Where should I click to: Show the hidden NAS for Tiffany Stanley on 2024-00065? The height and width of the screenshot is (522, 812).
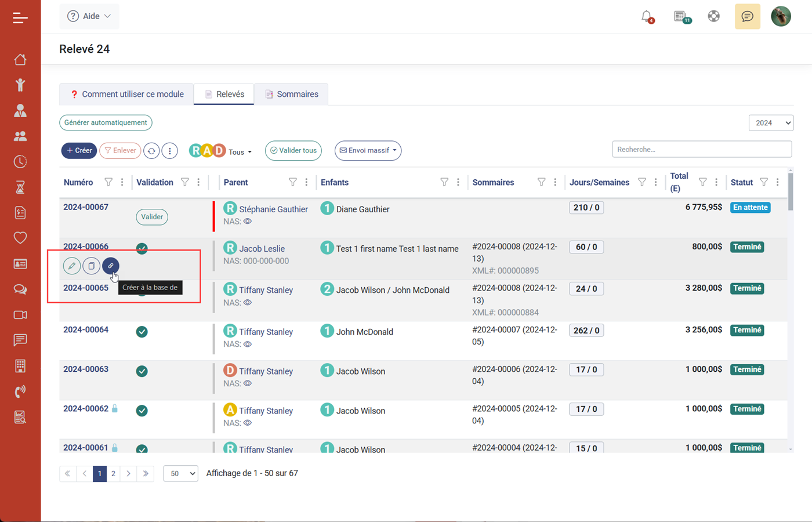(247, 302)
